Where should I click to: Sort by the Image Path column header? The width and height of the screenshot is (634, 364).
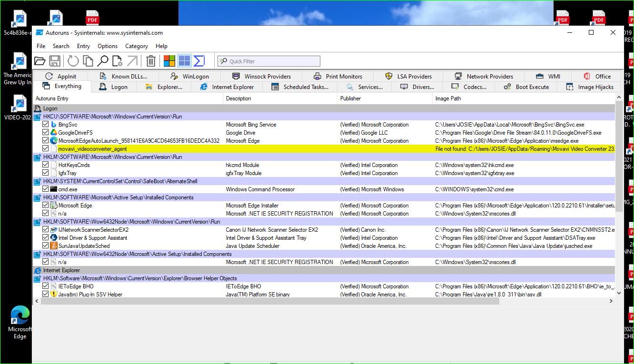point(448,98)
